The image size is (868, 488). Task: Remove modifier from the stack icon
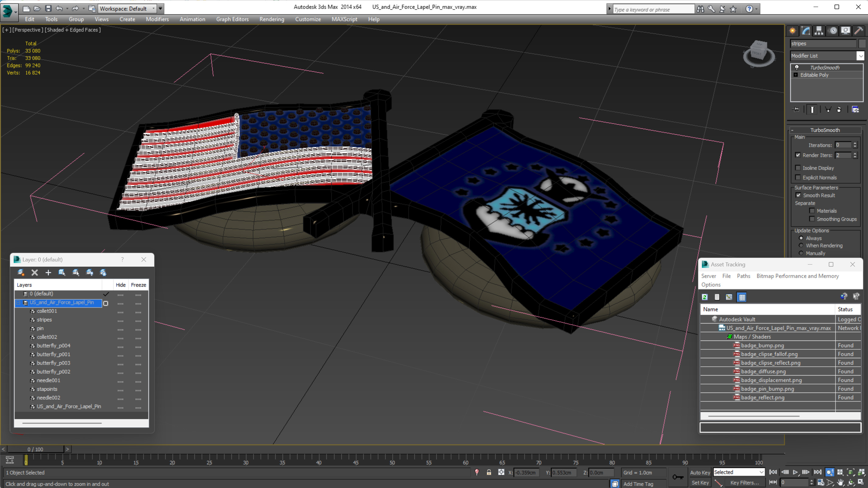click(839, 109)
